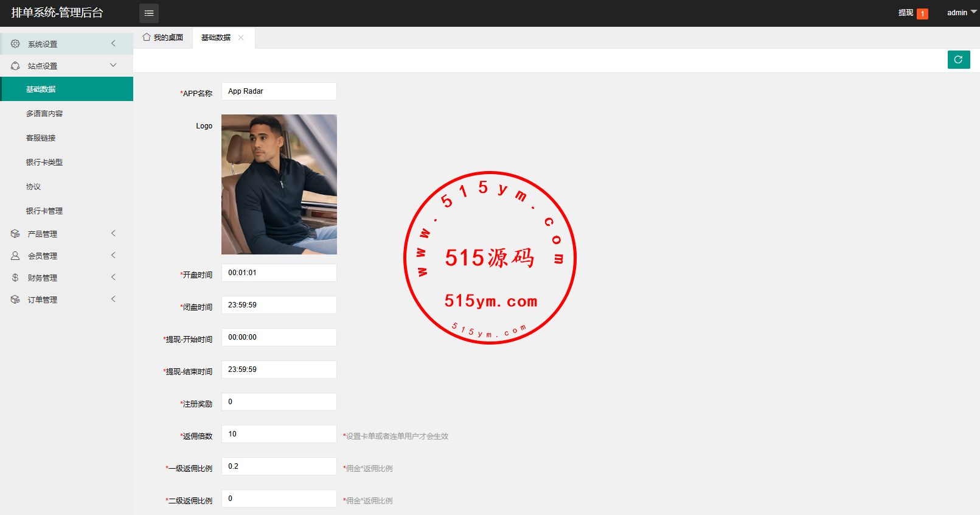Click the 站点设置 menu label
This screenshot has height=515, width=980.
pyautogui.click(x=43, y=66)
